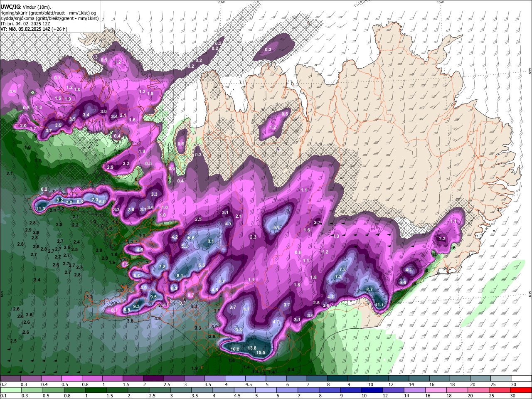Select the bright pink 0.5–0.8 swatch in upper legend

coord(72,379)
